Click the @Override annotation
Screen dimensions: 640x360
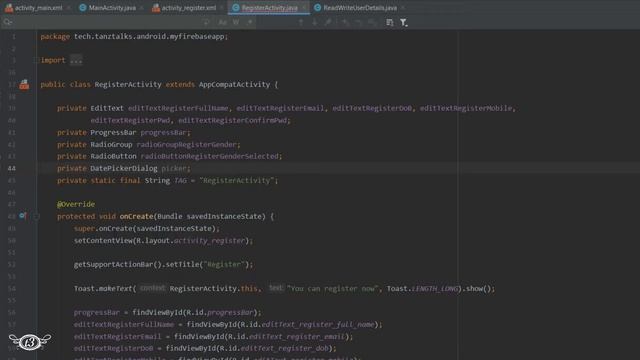(76, 204)
